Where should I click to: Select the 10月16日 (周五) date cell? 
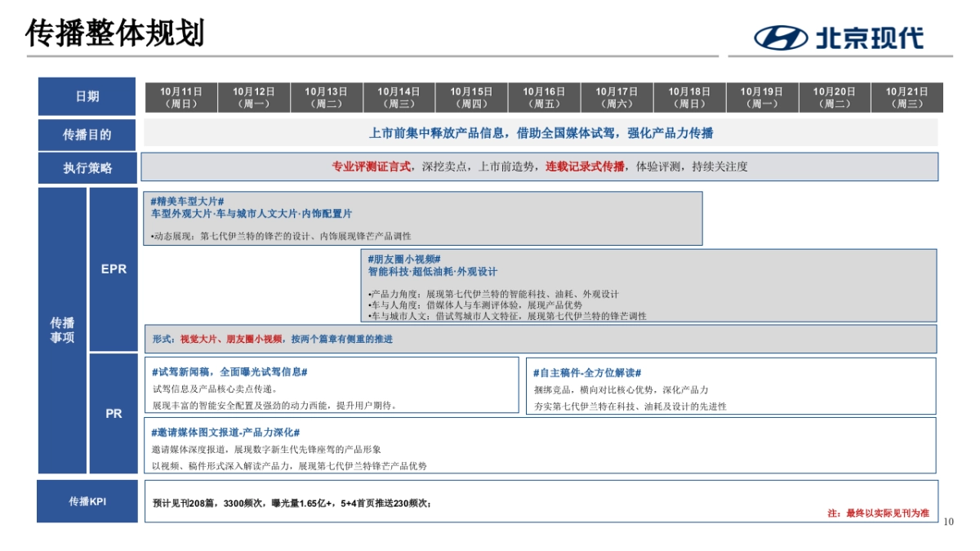(x=546, y=96)
